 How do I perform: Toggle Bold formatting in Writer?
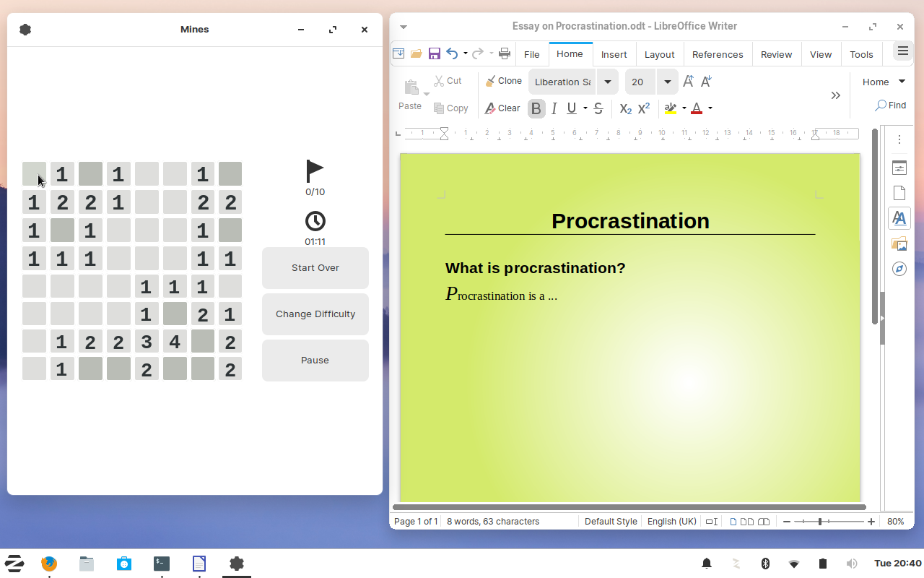536,108
